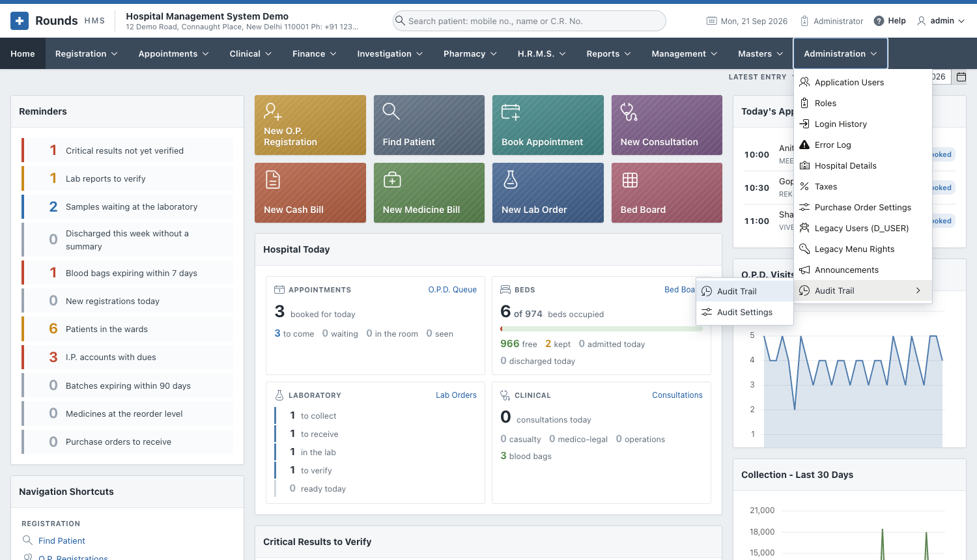Viewport: 977px width, 560px height.
Task: Click the Application Users people icon
Action: pos(804,82)
